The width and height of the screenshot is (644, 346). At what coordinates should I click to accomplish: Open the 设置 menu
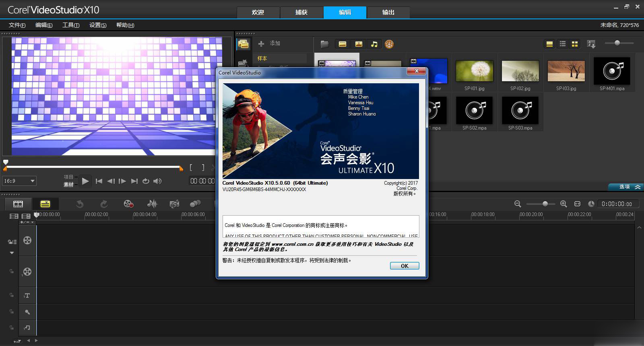point(98,25)
